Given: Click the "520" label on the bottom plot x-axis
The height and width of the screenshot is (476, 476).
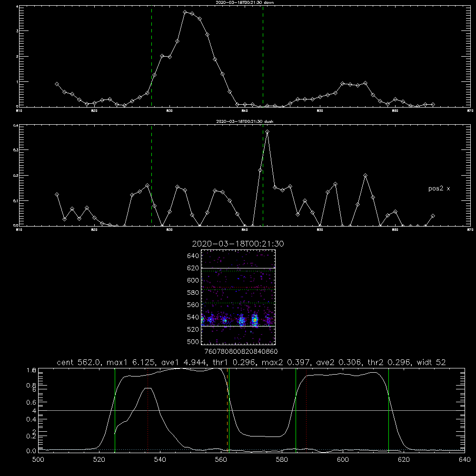Looking at the screenshot, I should pos(99,460).
